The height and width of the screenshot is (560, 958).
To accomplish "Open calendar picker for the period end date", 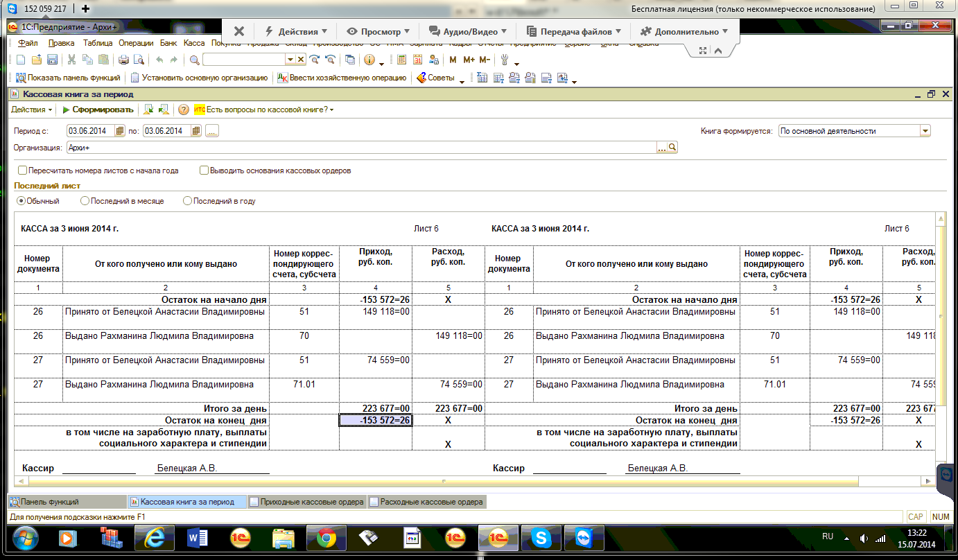I will pyautogui.click(x=196, y=130).
